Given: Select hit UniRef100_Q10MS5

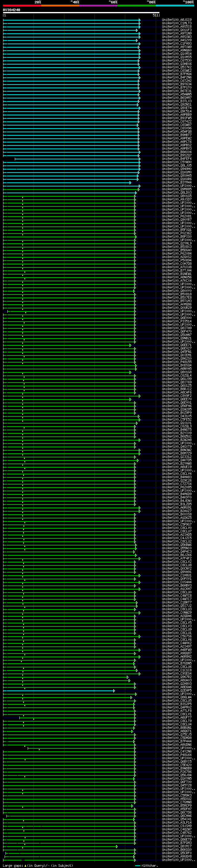Looking at the screenshot, I should 177,57.
